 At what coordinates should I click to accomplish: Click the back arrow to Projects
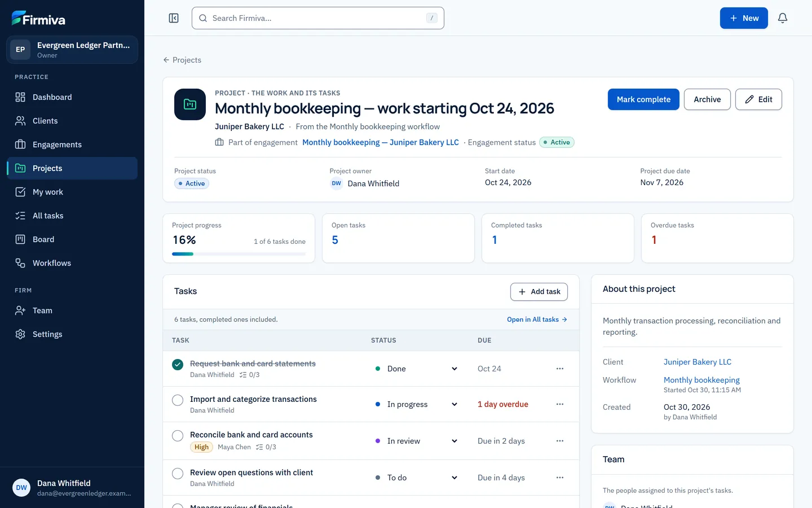[166, 60]
